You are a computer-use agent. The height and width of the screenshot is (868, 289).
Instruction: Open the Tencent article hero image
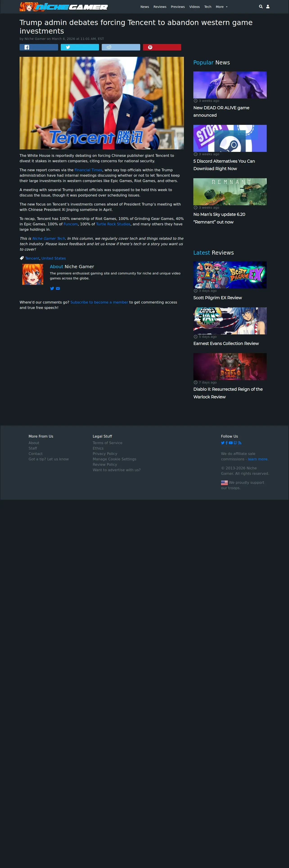point(102,103)
